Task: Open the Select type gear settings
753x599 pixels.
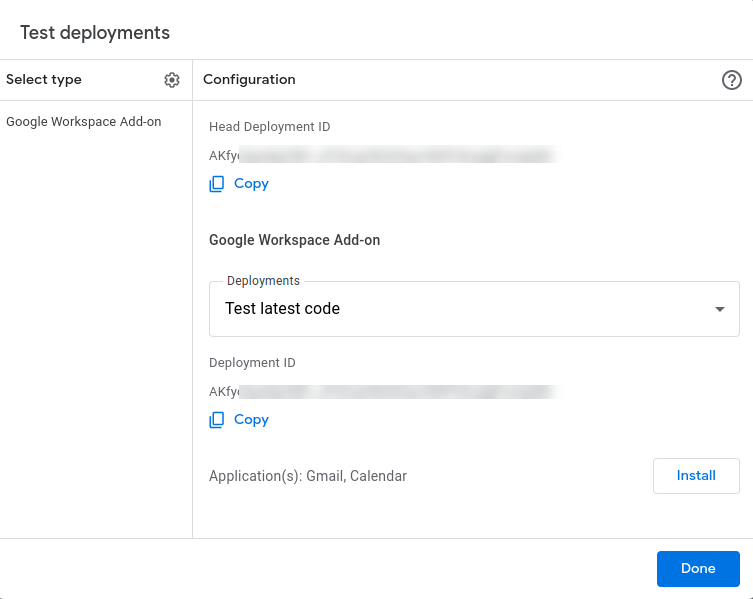Action: coord(172,80)
